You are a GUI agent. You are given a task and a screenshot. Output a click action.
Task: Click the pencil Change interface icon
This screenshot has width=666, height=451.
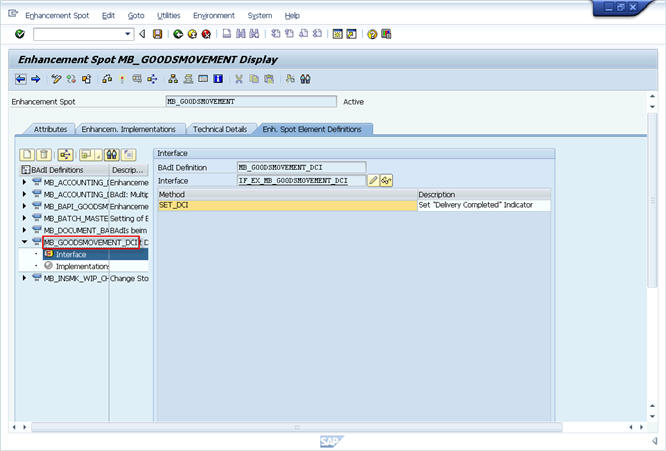pos(373,180)
